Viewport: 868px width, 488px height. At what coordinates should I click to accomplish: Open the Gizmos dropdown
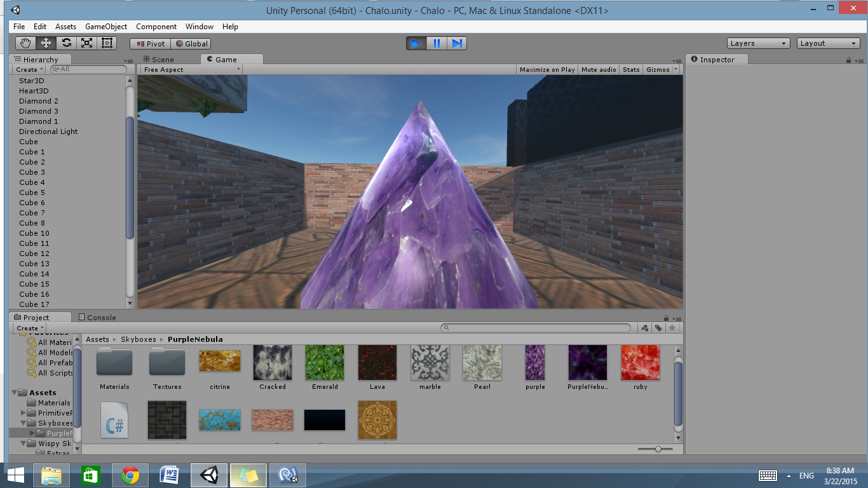tap(661, 69)
